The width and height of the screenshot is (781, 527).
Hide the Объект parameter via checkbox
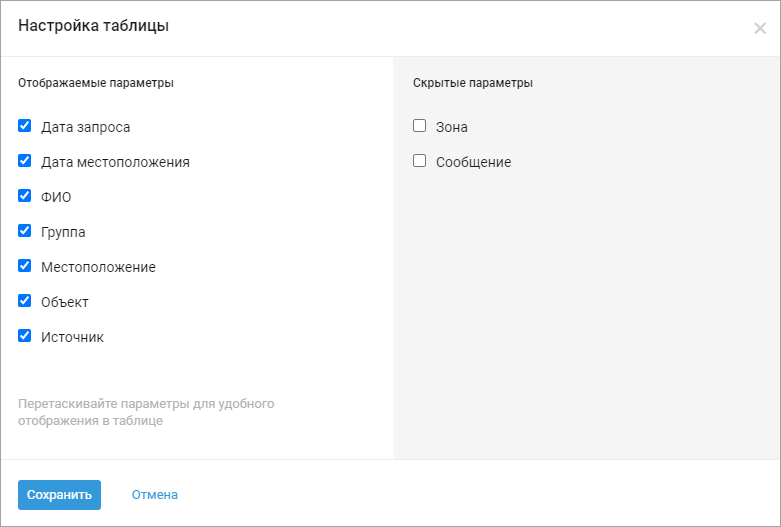click(25, 301)
